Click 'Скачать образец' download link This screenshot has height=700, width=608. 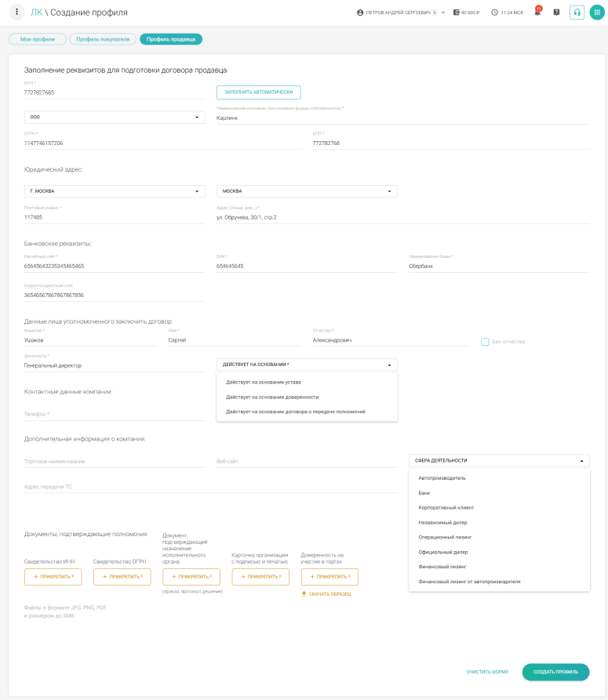point(326,594)
